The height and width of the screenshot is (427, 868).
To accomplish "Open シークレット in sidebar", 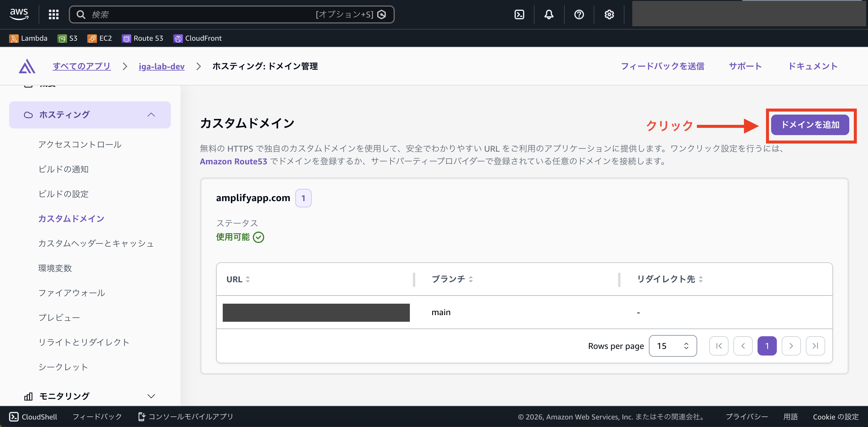I will 63,367.
